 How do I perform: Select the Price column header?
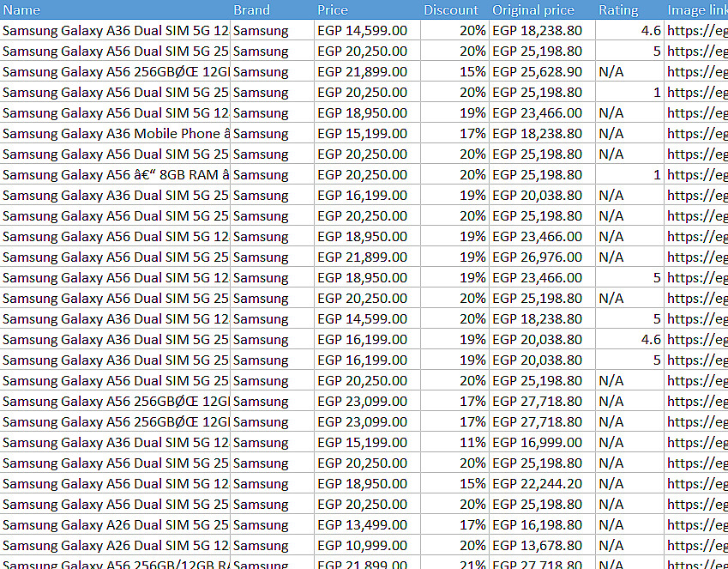[x=367, y=9]
